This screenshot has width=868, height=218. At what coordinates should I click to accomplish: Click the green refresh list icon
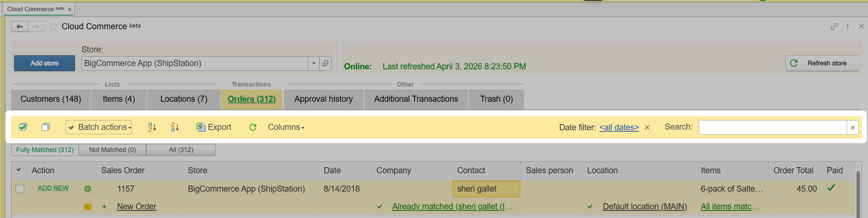tap(253, 127)
